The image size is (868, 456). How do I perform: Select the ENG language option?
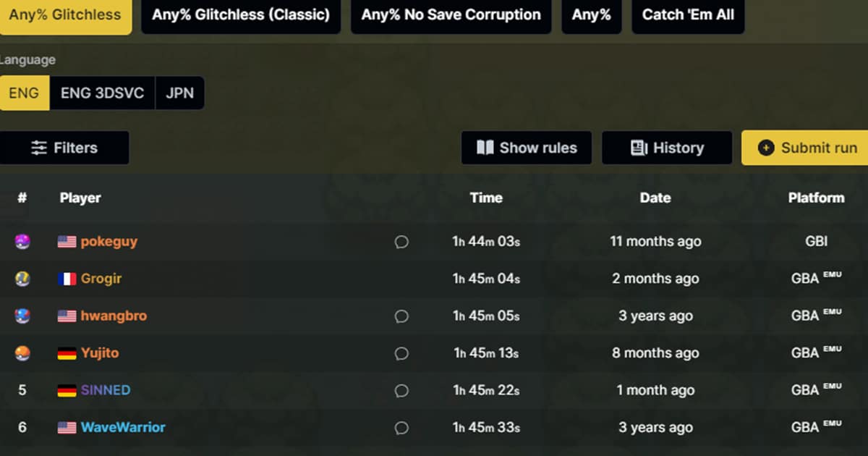click(25, 93)
